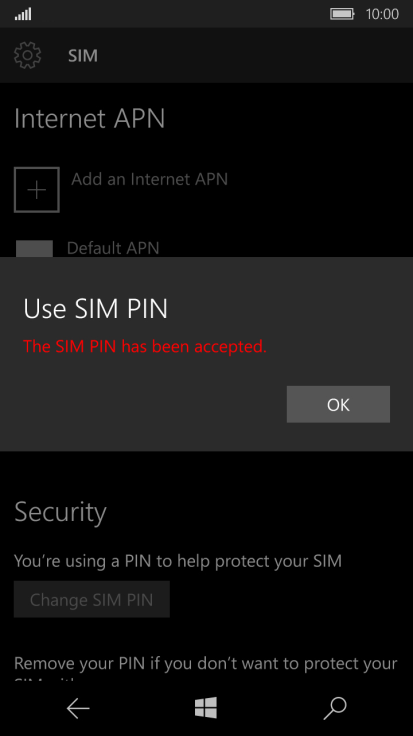Tap the plus icon to add APN
This screenshot has width=413, height=736.
pyautogui.click(x=37, y=190)
